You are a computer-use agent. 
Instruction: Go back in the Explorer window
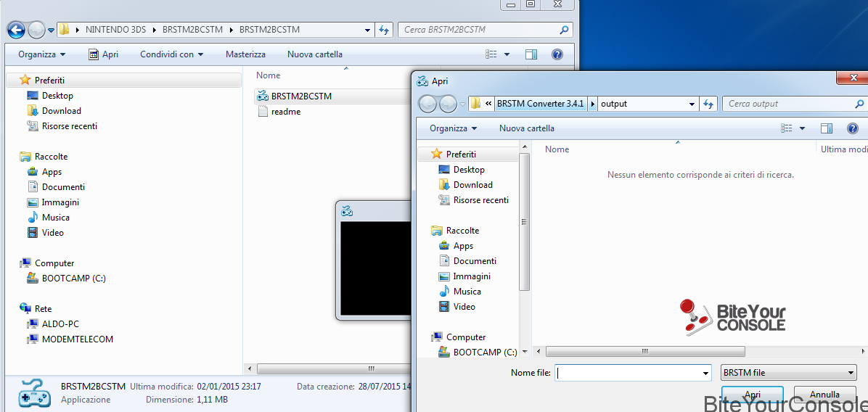coord(17,29)
